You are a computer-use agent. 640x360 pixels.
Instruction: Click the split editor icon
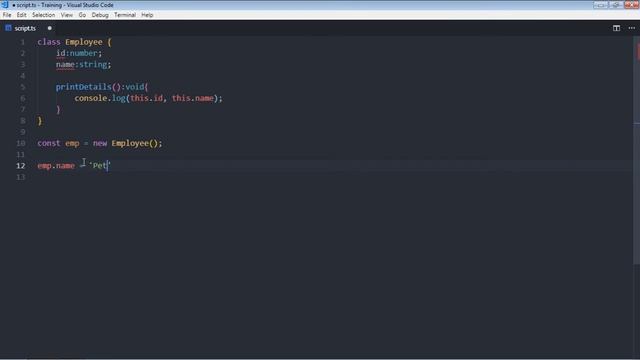coord(616,28)
